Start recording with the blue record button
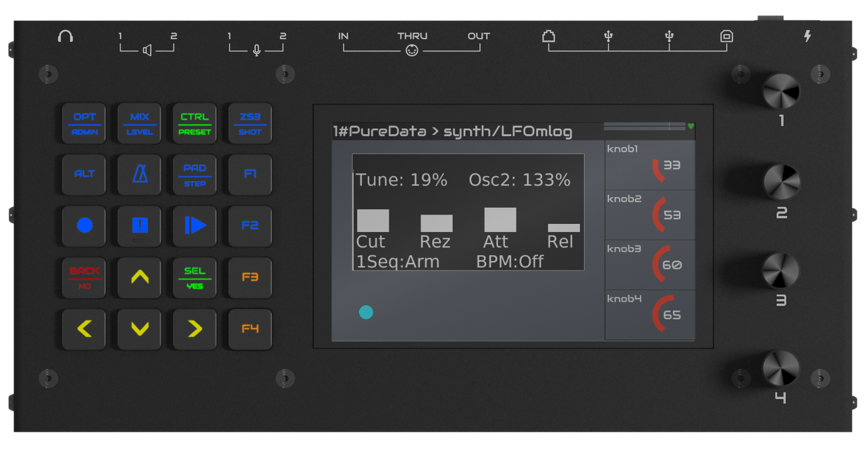The width and height of the screenshot is (868, 453). point(84,226)
